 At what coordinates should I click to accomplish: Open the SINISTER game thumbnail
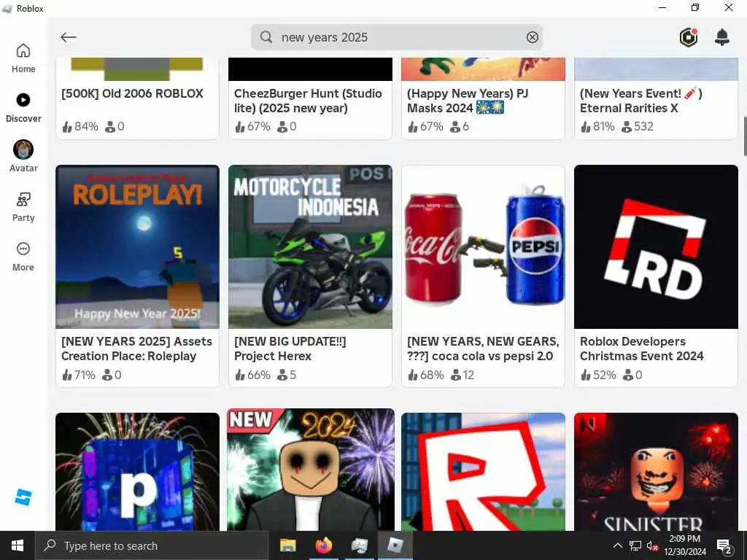coord(656,472)
